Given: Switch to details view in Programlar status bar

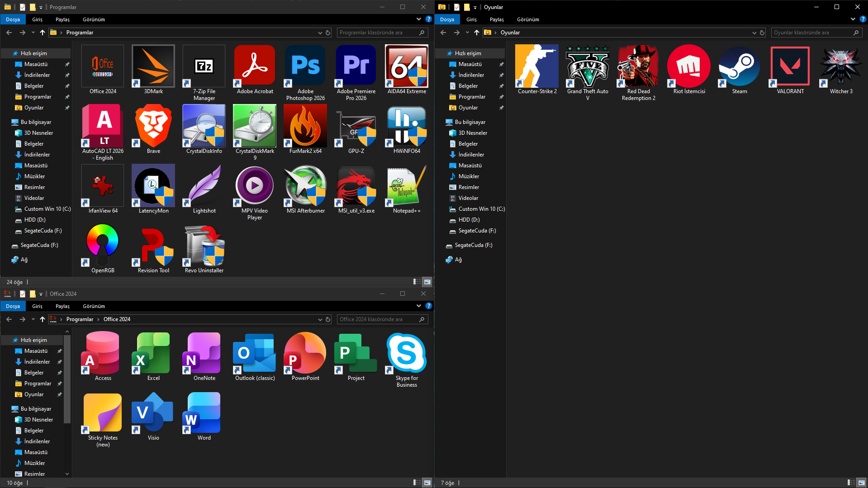Looking at the screenshot, I should (x=417, y=282).
